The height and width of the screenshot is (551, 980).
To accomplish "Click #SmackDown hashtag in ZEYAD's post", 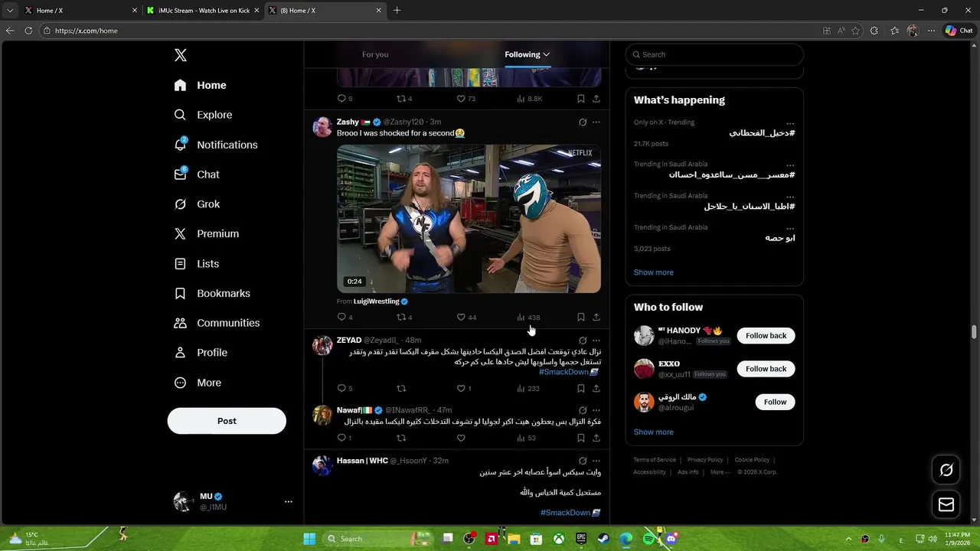I will [x=563, y=372].
